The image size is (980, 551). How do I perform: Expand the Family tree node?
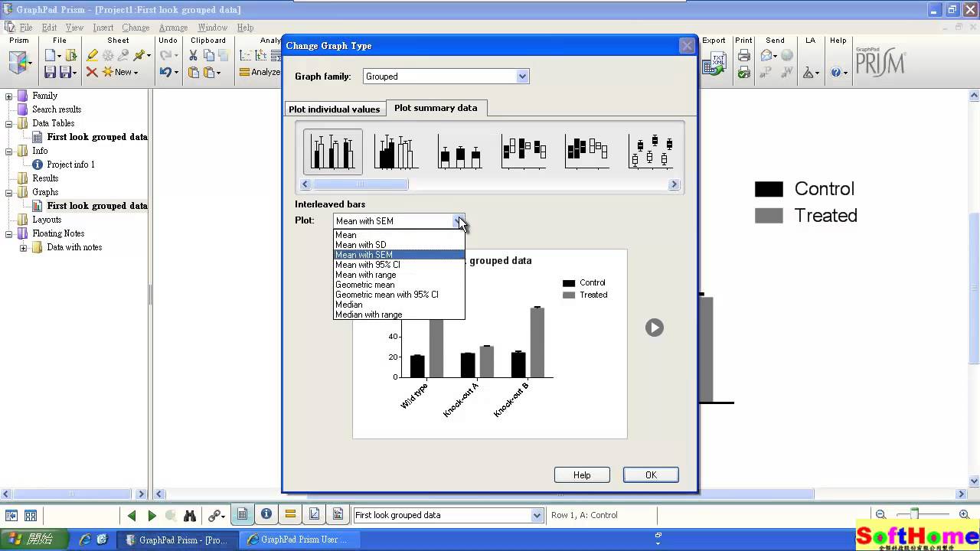point(9,96)
